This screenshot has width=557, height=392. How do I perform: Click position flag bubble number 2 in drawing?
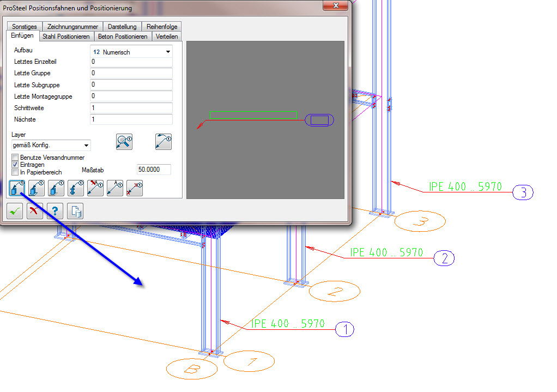click(444, 258)
